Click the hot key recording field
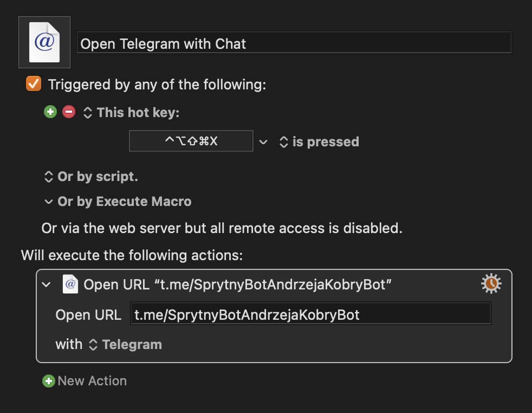This screenshot has height=413, width=532. (191, 141)
